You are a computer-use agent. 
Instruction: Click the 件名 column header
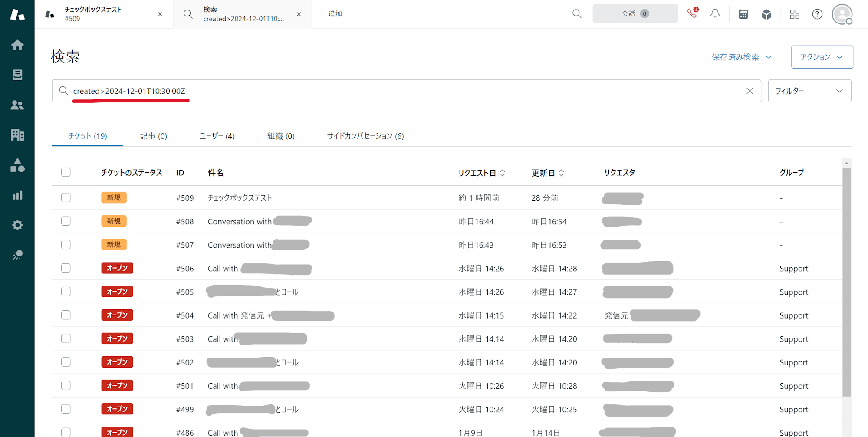[216, 172]
